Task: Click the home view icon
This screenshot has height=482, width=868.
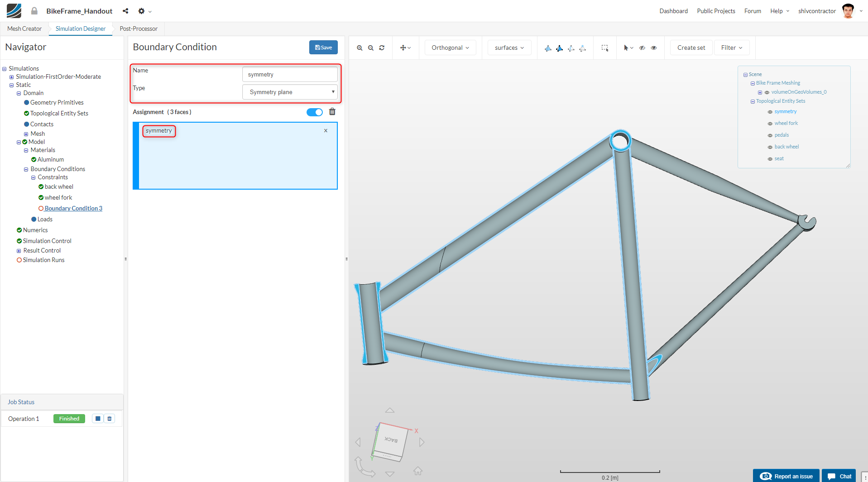Action: (x=418, y=471)
